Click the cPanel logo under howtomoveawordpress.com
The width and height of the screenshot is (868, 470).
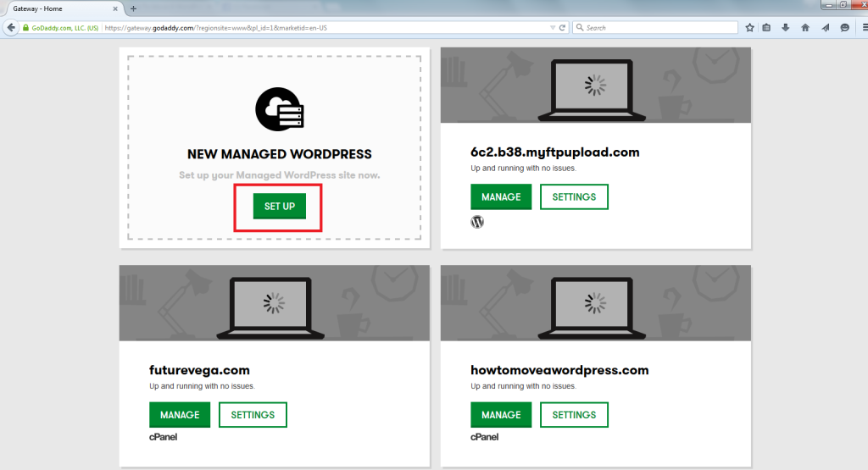coord(484,437)
